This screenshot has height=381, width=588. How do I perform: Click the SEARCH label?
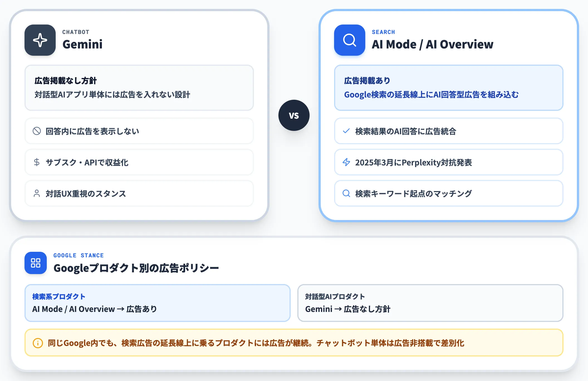pyautogui.click(x=383, y=32)
